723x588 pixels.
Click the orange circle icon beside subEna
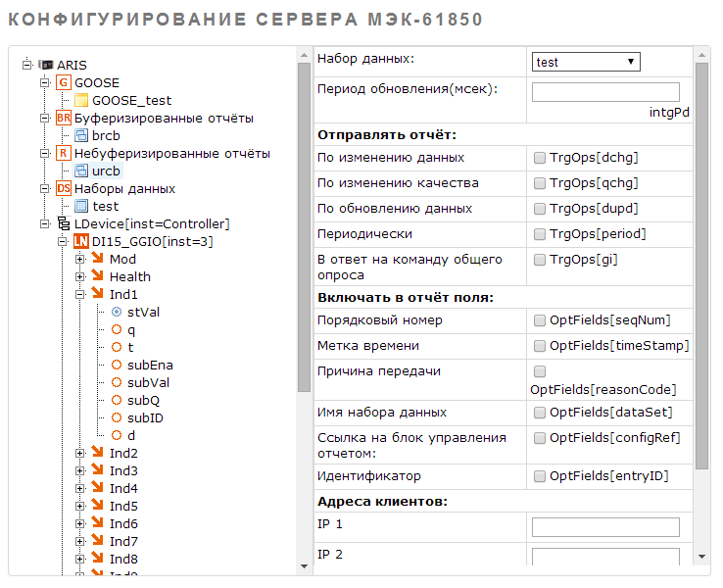tap(117, 365)
